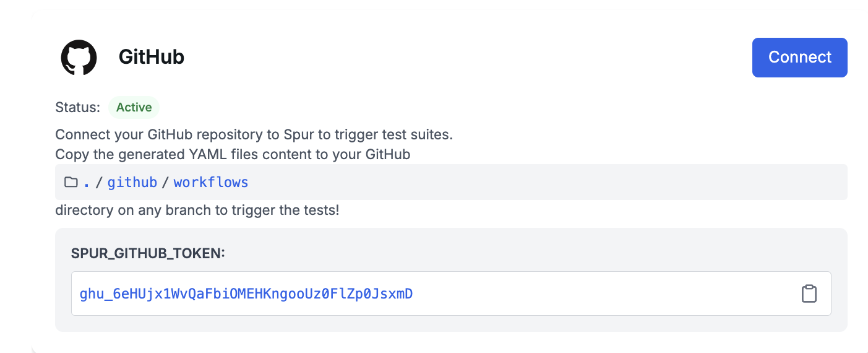Image resolution: width=868 pixels, height=353 pixels.
Task: Click the 'Connect your GitHub repository' description line
Action: 254,135
